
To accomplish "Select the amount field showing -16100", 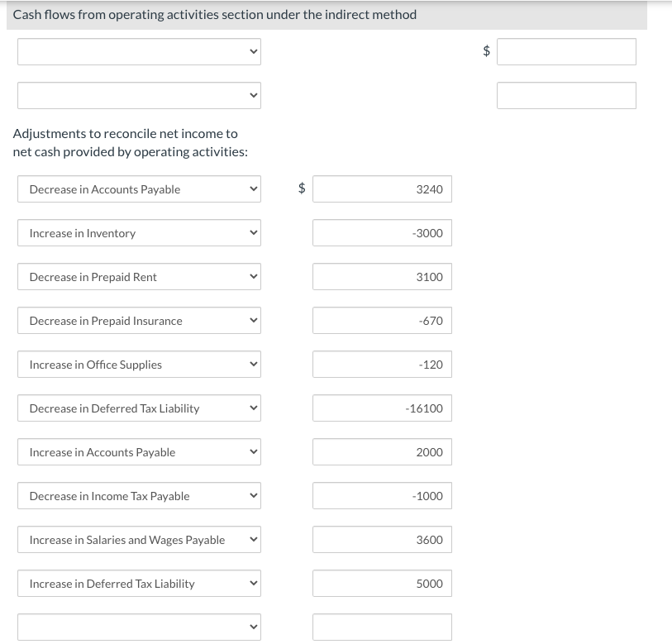I will click(382, 408).
